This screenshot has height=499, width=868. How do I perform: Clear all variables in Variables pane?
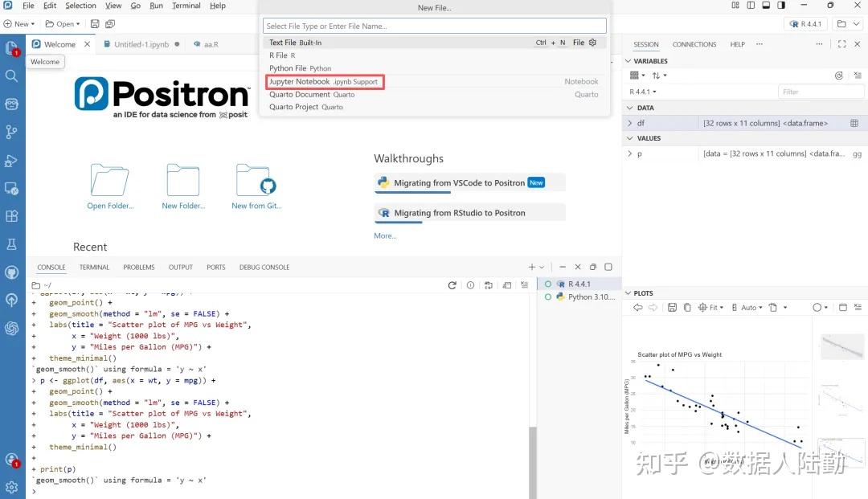[x=858, y=76]
